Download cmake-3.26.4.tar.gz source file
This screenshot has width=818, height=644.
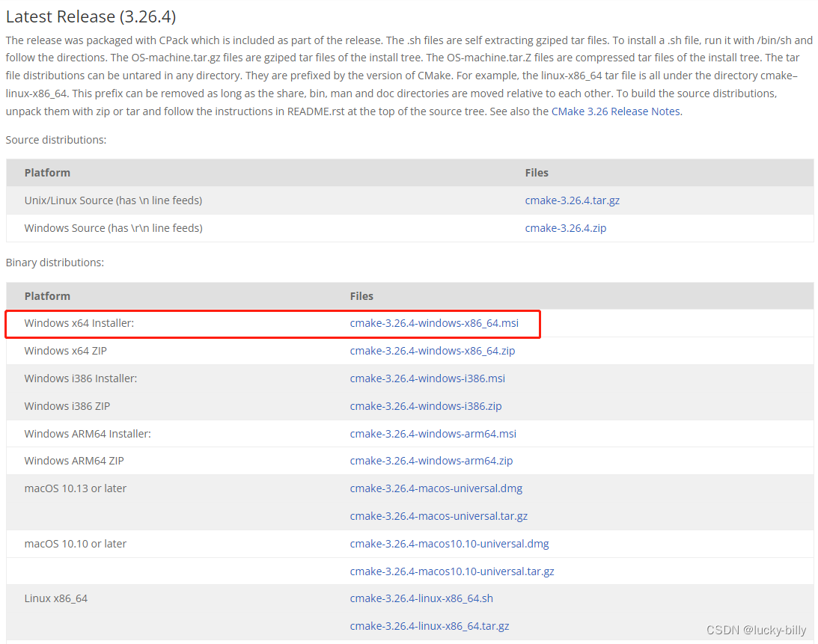coord(573,200)
